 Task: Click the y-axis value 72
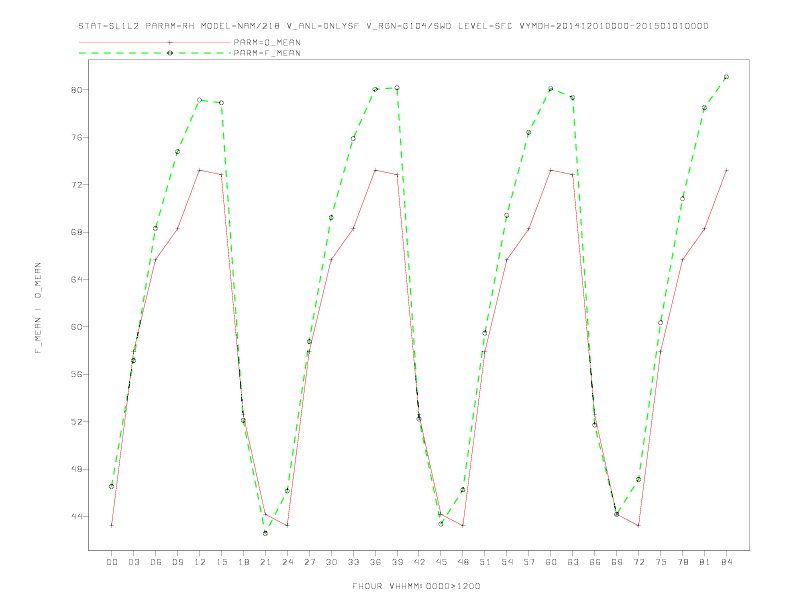[76, 185]
